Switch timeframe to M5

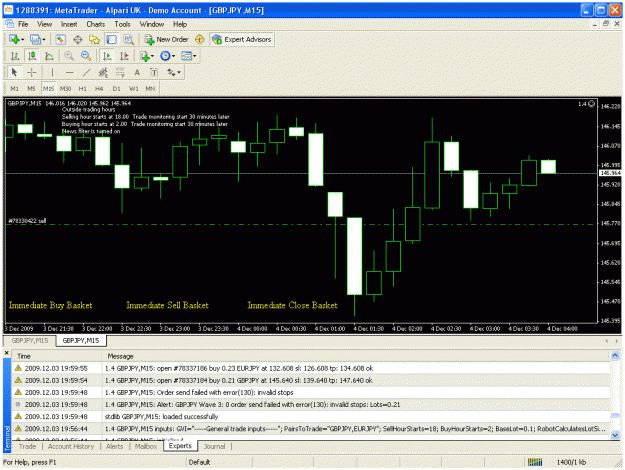pyautogui.click(x=31, y=88)
